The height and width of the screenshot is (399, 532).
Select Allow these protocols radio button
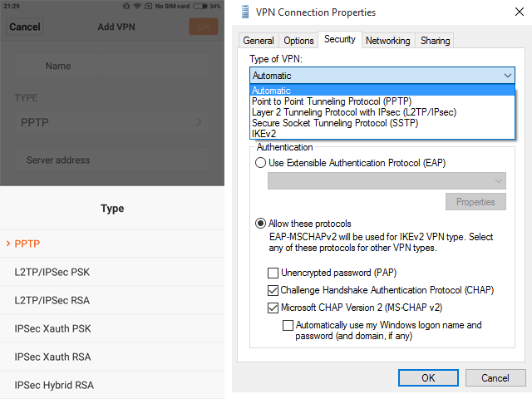coord(260,224)
